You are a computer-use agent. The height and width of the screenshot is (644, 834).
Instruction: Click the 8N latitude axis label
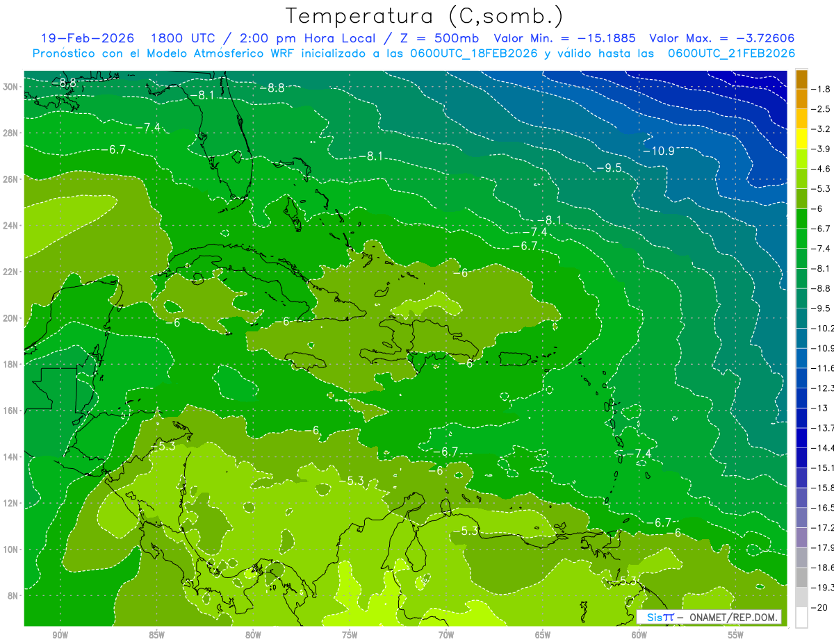13,595
